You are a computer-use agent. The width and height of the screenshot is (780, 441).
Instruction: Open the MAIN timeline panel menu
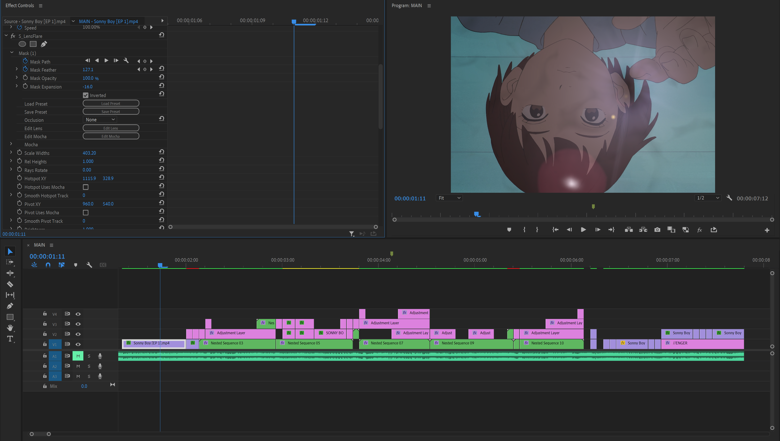tap(51, 245)
